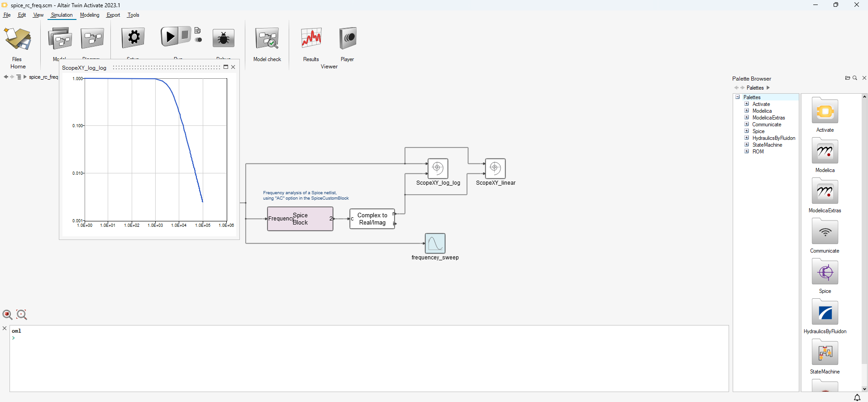
Task: Expand the StateMachine tree node
Action: [x=747, y=144]
